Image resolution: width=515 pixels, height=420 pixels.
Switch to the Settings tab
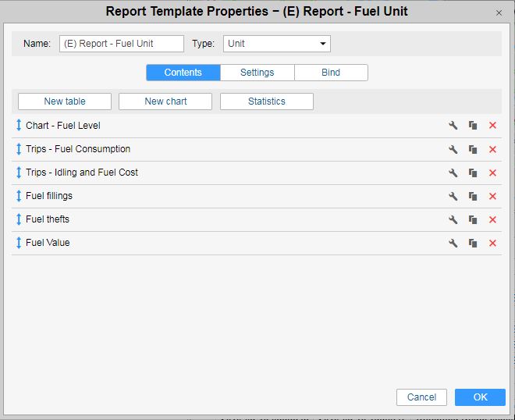tap(257, 73)
